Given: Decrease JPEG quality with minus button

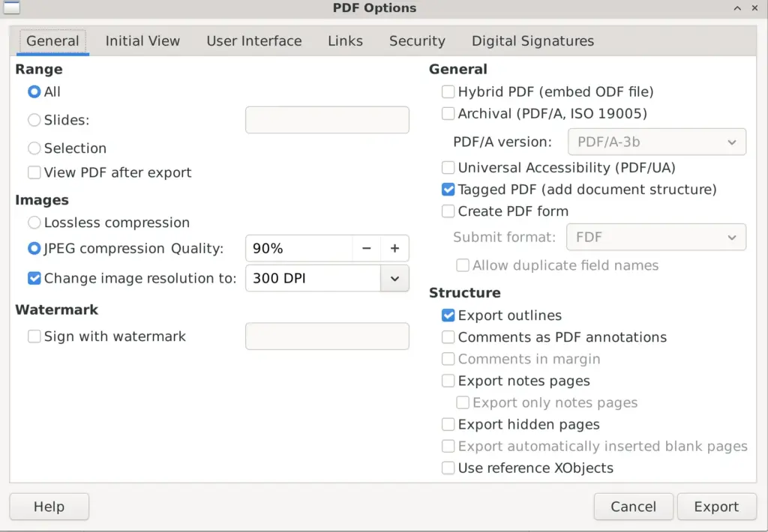Looking at the screenshot, I should tap(366, 249).
